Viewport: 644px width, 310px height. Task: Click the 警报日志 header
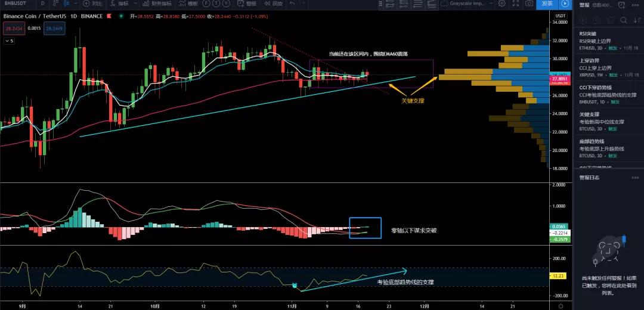pos(589,178)
